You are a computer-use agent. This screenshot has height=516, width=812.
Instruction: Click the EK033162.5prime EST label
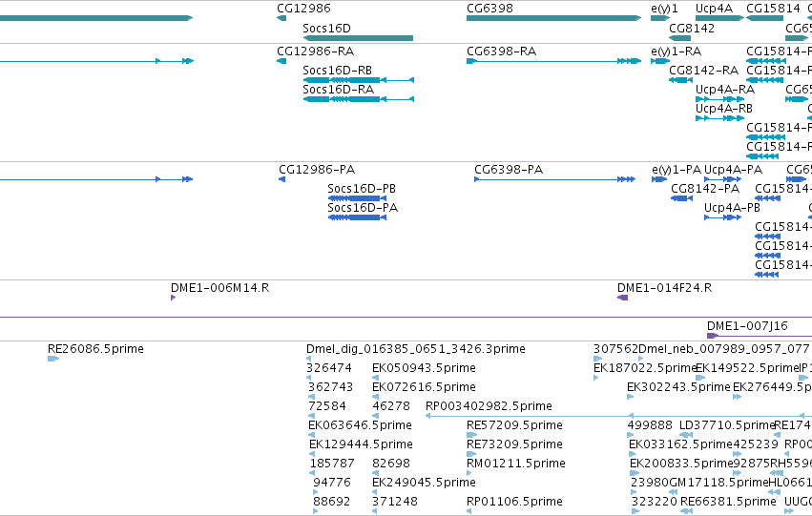[x=680, y=444]
